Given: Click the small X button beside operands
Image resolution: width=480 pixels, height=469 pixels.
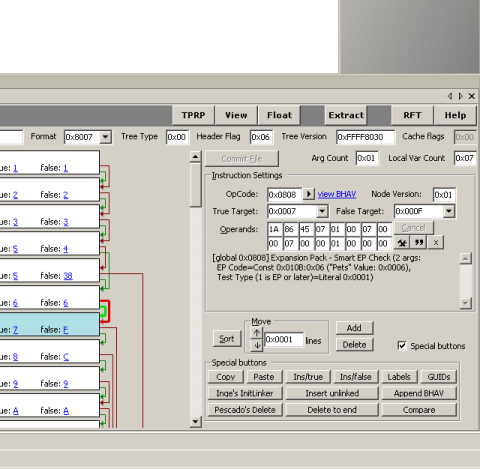Looking at the screenshot, I should pos(436,243).
